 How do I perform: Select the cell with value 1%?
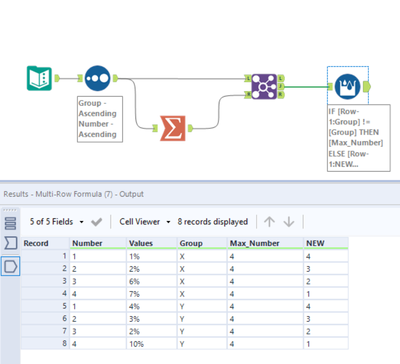(152, 256)
